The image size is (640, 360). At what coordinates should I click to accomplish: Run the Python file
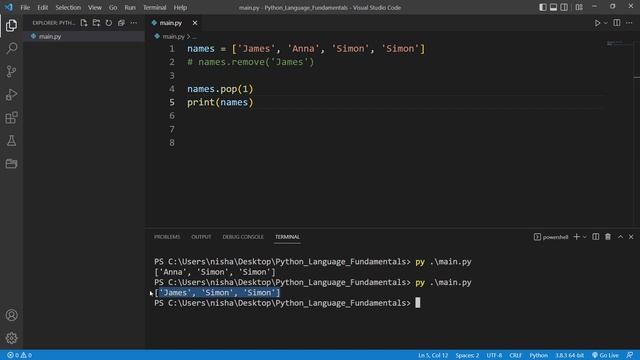[597, 23]
